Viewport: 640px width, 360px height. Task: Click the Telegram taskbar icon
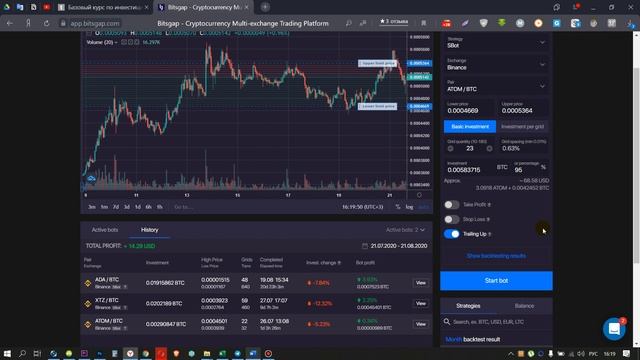click(238, 353)
